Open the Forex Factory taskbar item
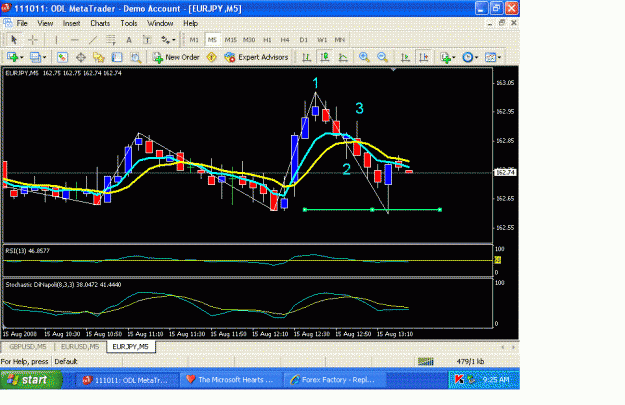 coord(335,379)
